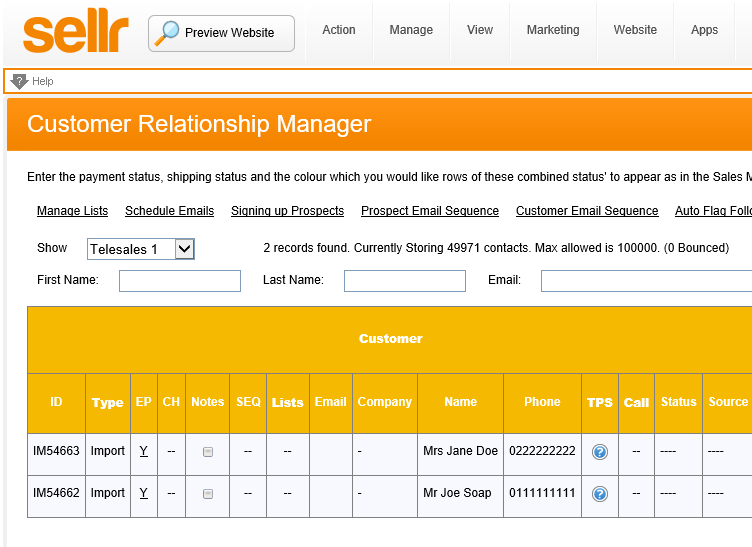Open the Action menu
Image resolution: width=752 pixels, height=547 pixels.
pos(339,30)
